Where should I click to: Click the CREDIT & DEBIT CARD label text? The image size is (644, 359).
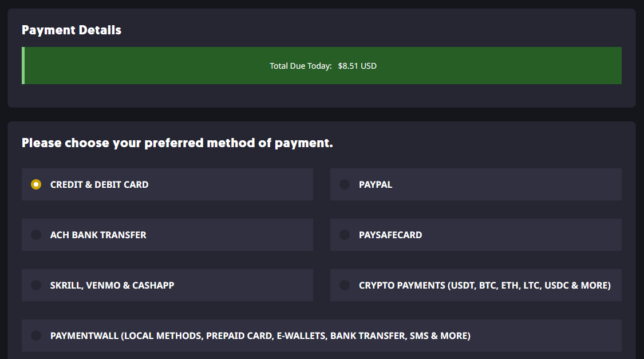(x=99, y=184)
